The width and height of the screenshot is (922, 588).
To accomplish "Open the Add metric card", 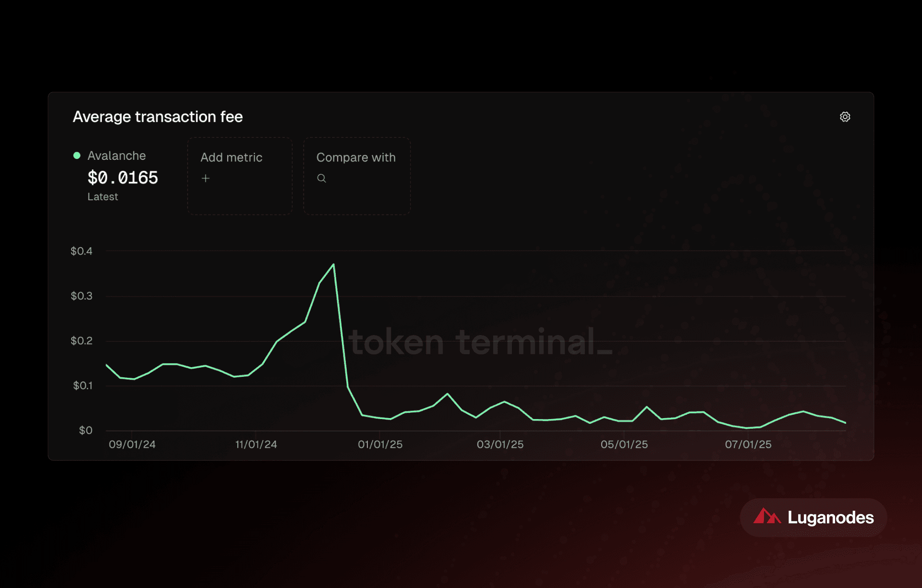I will [x=240, y=176].
